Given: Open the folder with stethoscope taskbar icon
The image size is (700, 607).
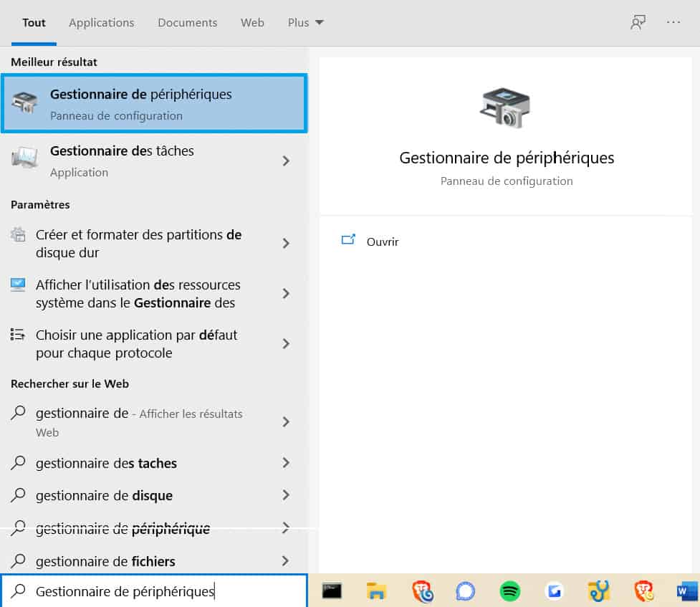Looking at the screenshot, I should tap(599, 591).
